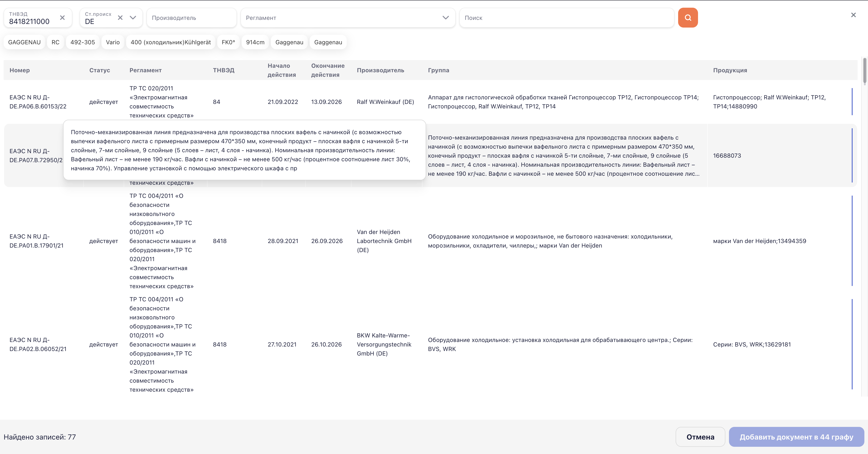Select the GAGGENAU keyword chip
Image resolution: width=868 pixels, height=454 pixels.
point(24,42)
